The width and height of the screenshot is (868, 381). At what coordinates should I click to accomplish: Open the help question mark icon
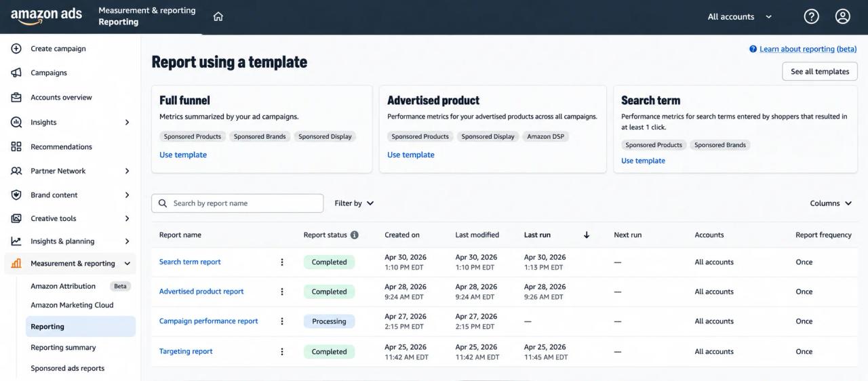(811, 17)
